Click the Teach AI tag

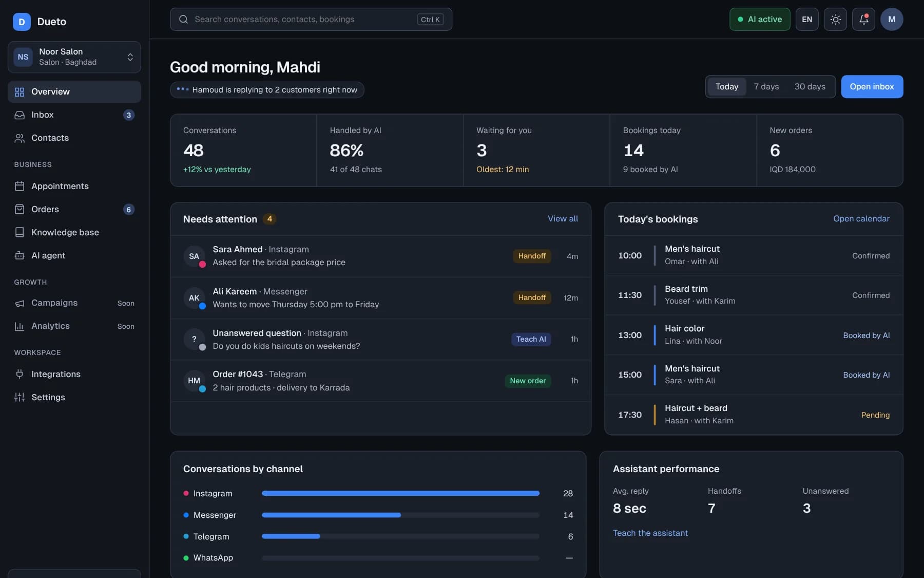[x=531, y=339]
